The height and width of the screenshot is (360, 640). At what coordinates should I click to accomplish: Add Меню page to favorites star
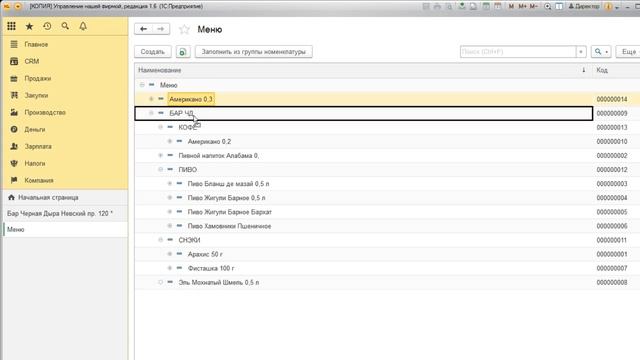[184, 29]
